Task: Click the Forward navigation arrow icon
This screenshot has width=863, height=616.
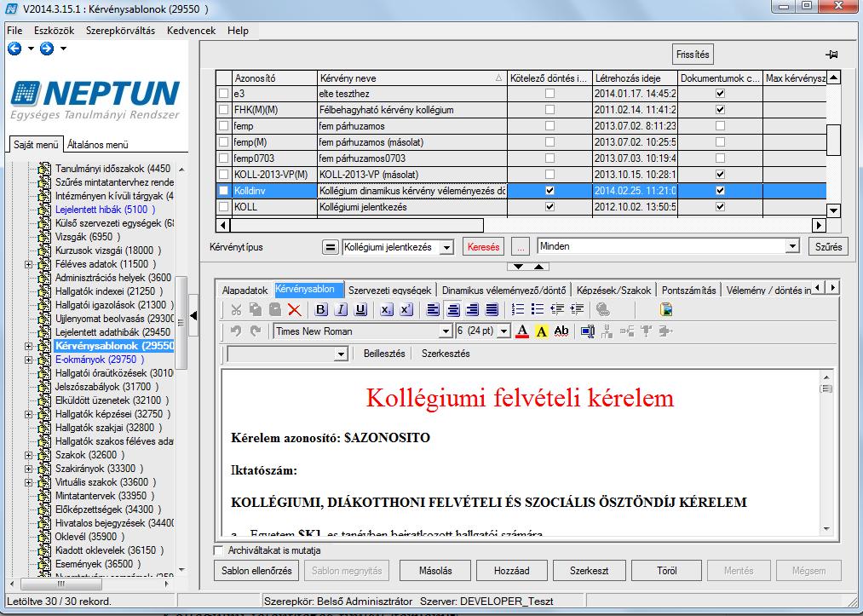Action: pyautogui.click(x=47, y=49)
